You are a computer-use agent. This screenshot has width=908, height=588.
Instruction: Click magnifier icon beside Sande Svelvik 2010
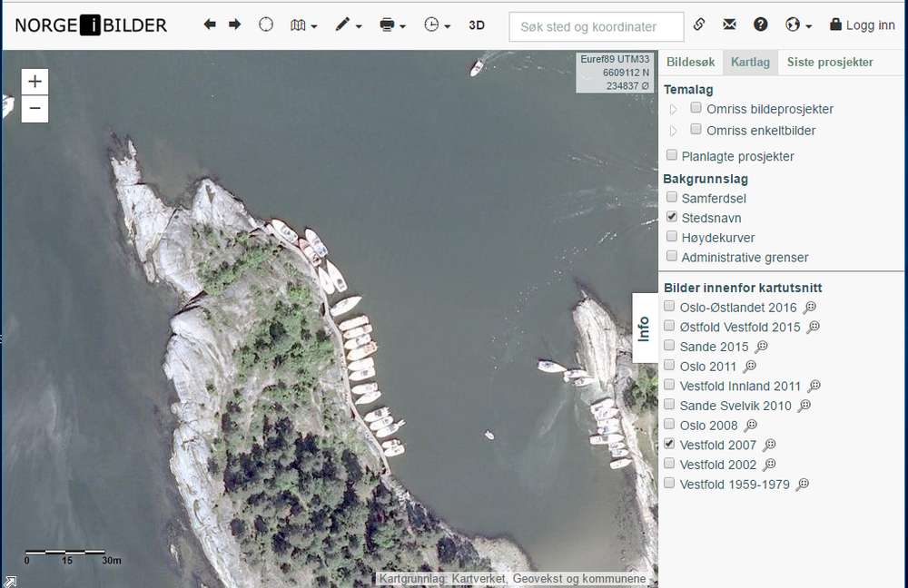click(x=804, y=406)
